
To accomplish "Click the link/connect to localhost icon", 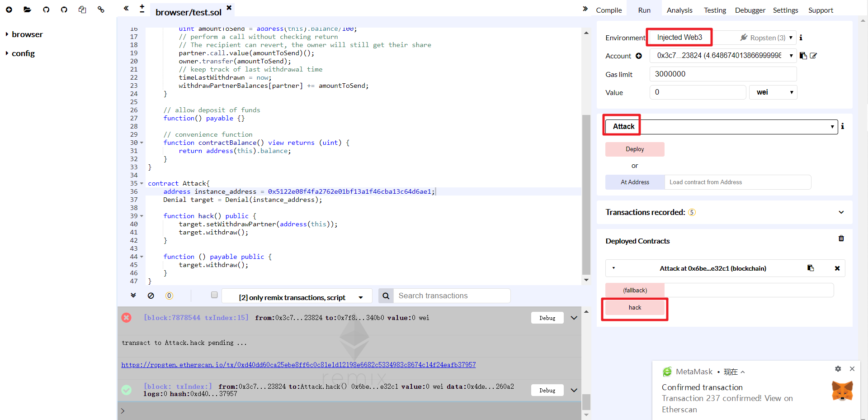I will pyautogui.click(x=101, y=10).
